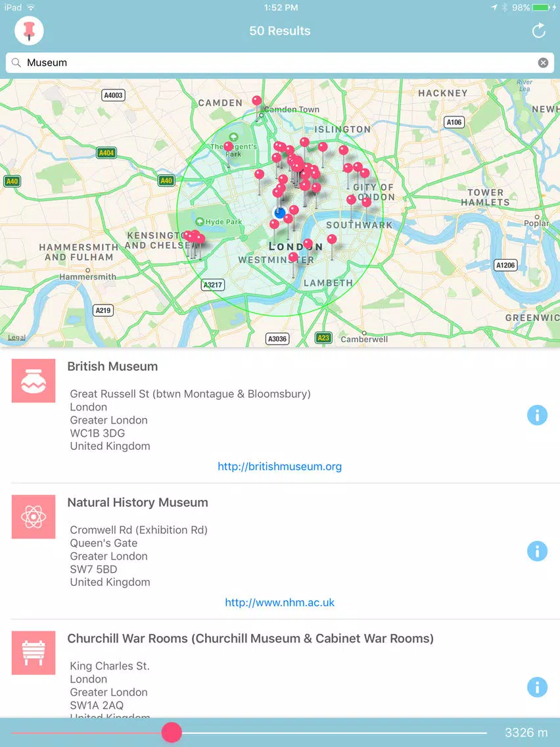Click the Cromwell Rd address line
The width and height of the screenshot is (560, 747).
coord(139,530)
